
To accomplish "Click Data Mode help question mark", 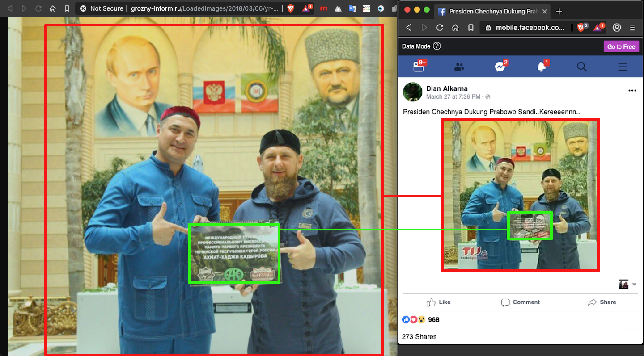I will click(x=437, y=46).
